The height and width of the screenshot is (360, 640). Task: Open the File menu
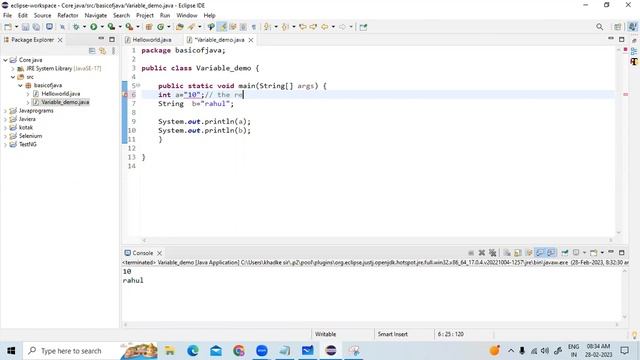(x=7, y=16)
